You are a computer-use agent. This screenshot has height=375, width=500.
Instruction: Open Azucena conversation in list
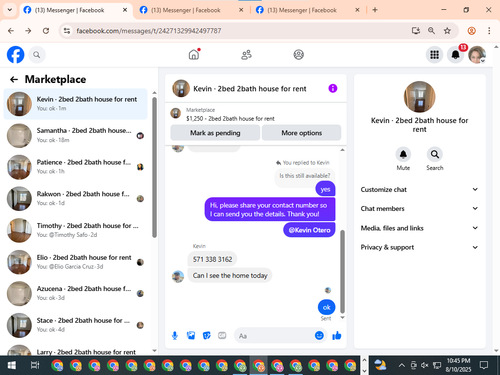[76, 293]
